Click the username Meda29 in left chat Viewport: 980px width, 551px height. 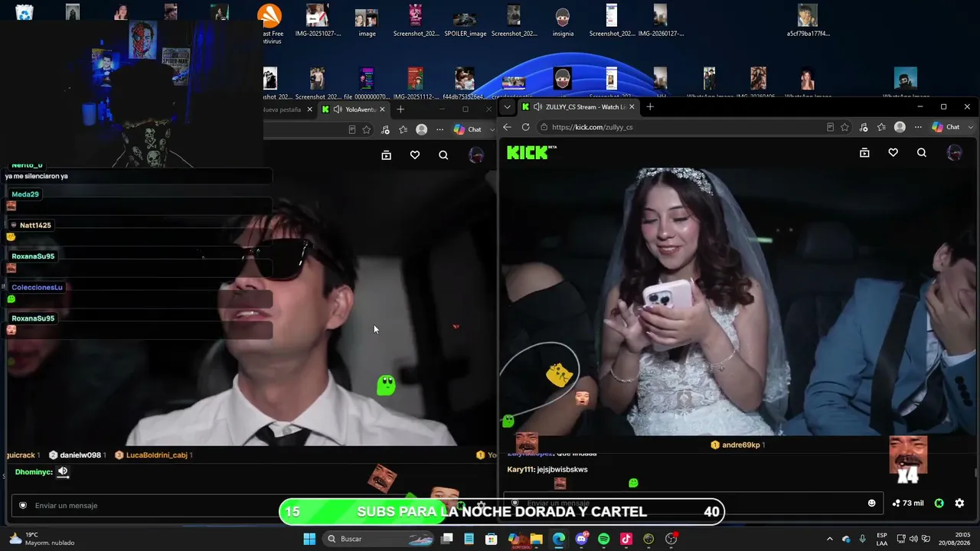click(25, 194)
